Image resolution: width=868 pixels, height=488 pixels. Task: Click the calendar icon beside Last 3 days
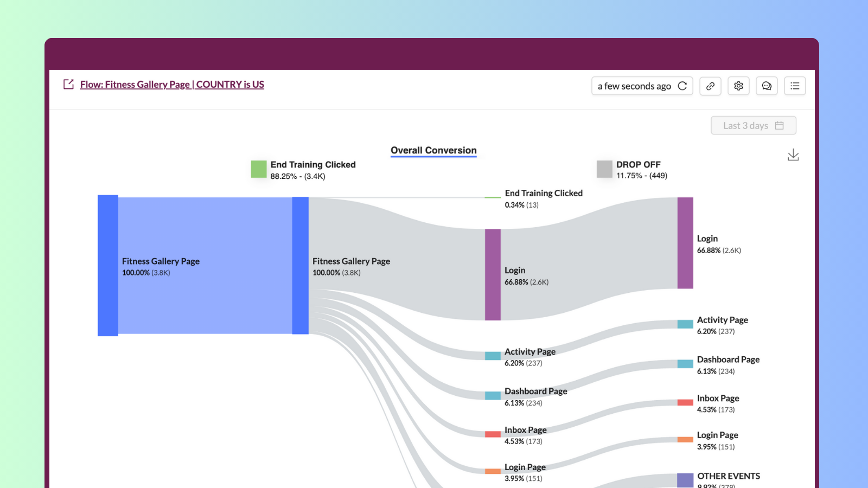(x=780, y=125)
